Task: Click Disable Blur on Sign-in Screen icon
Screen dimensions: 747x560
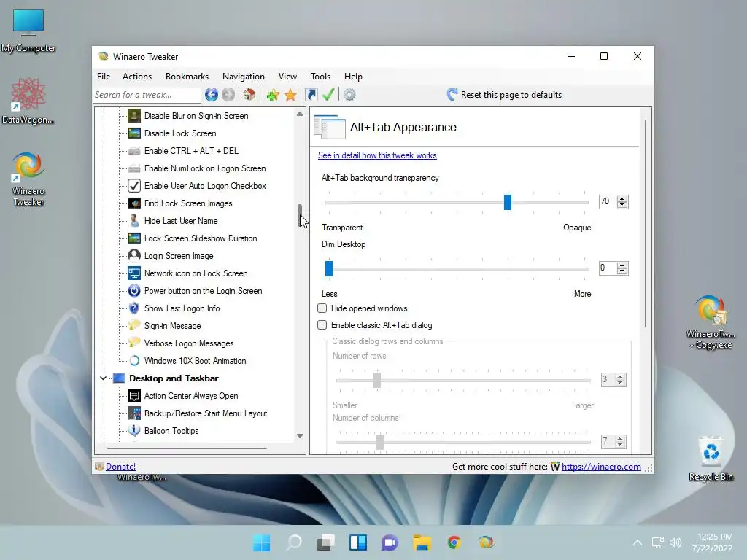Action: pos(134,116)
